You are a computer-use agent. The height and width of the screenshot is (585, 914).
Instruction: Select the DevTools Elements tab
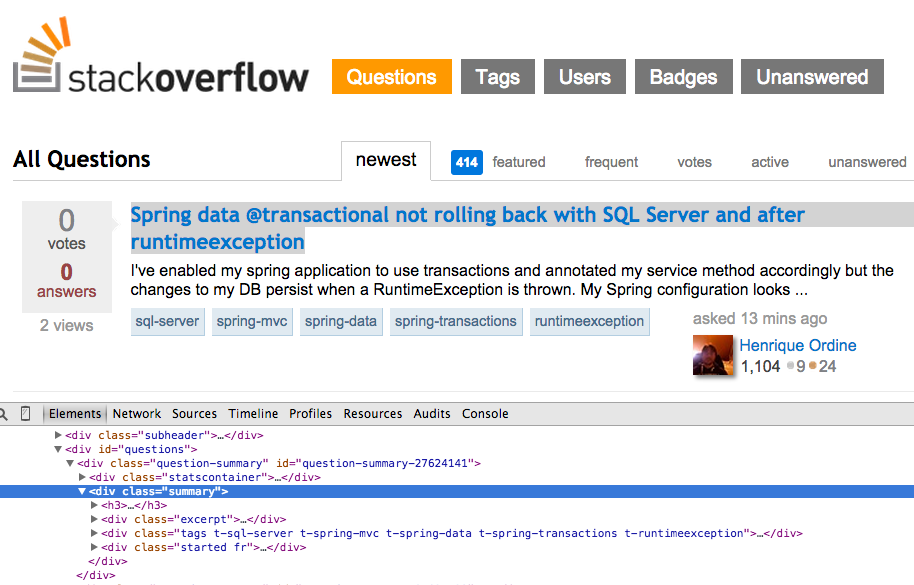(x=75, y=414)
